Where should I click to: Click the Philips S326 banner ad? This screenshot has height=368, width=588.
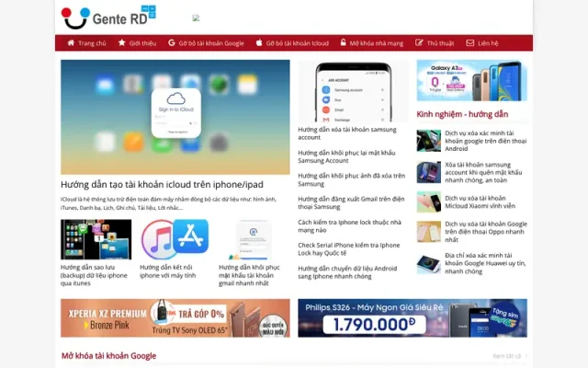(x=413, y=318)
